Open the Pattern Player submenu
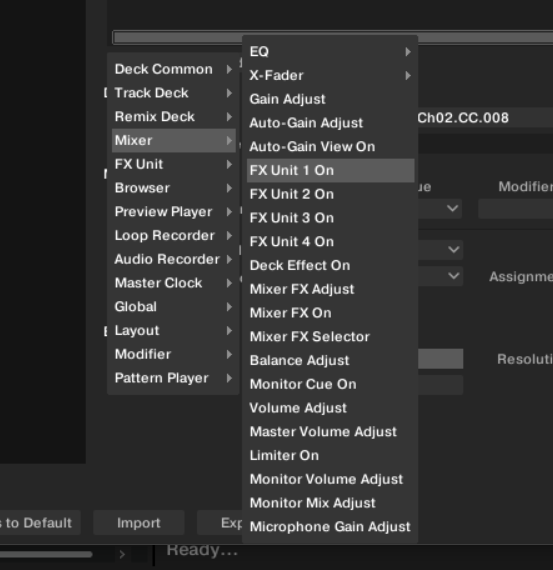553x570 pixels. (173, 378)
